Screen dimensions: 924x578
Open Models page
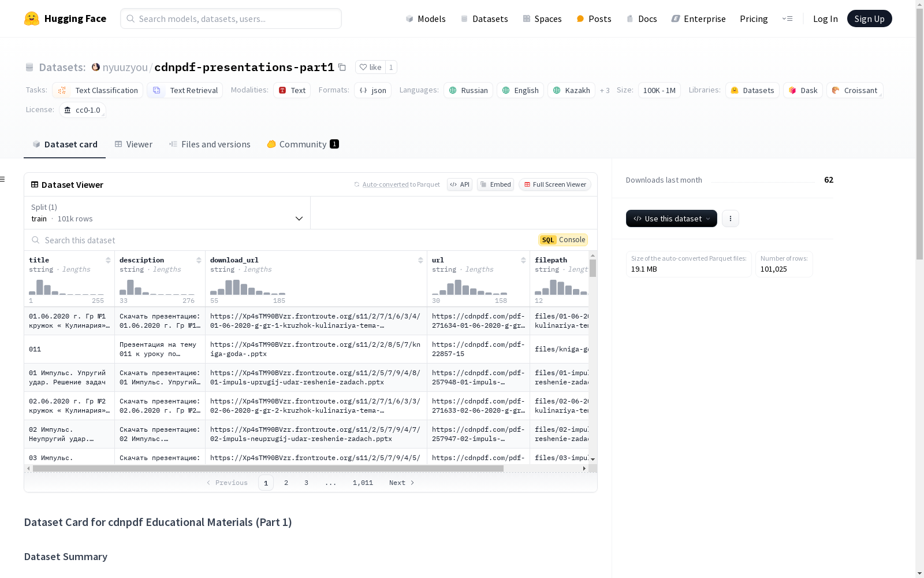click(426, 18)
